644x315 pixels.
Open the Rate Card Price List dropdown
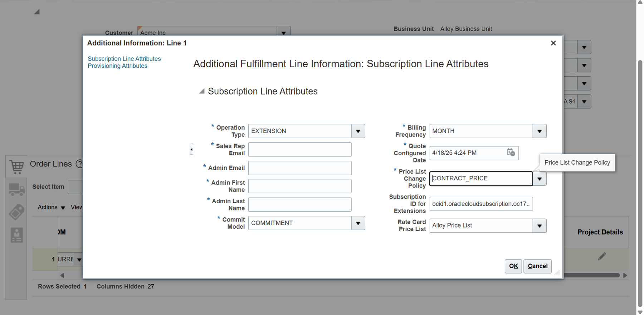click(540, 226)
